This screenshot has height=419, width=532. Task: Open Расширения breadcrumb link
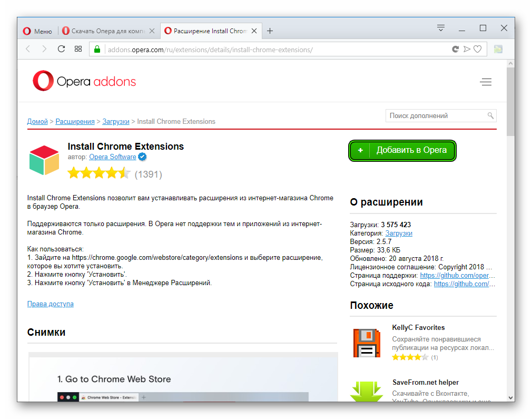click(x=75, y=122)
